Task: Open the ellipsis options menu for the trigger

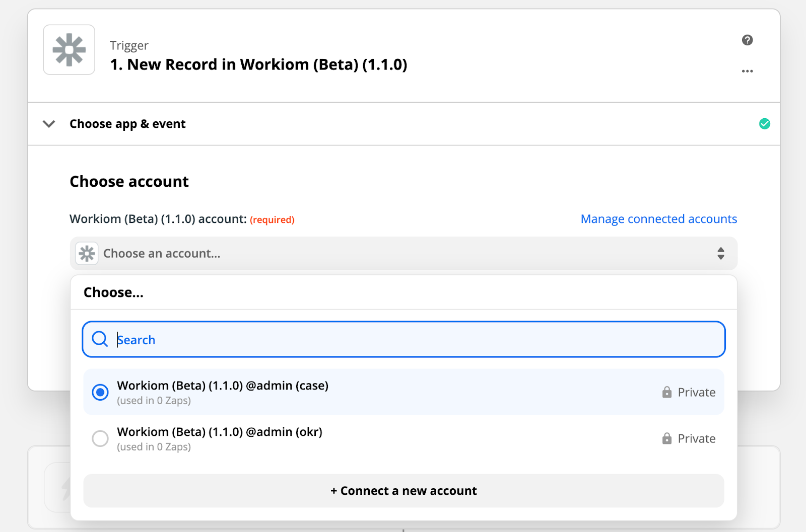Action: (x=747, y=71)
